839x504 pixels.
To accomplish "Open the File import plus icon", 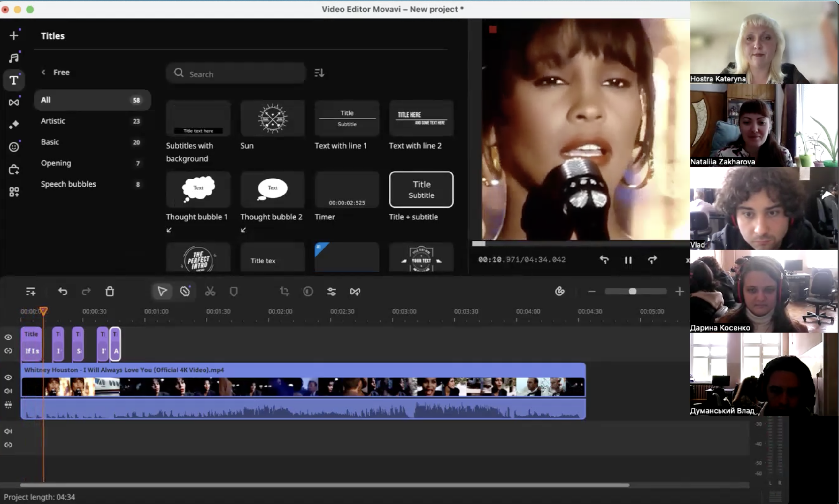I will [14, 35].
